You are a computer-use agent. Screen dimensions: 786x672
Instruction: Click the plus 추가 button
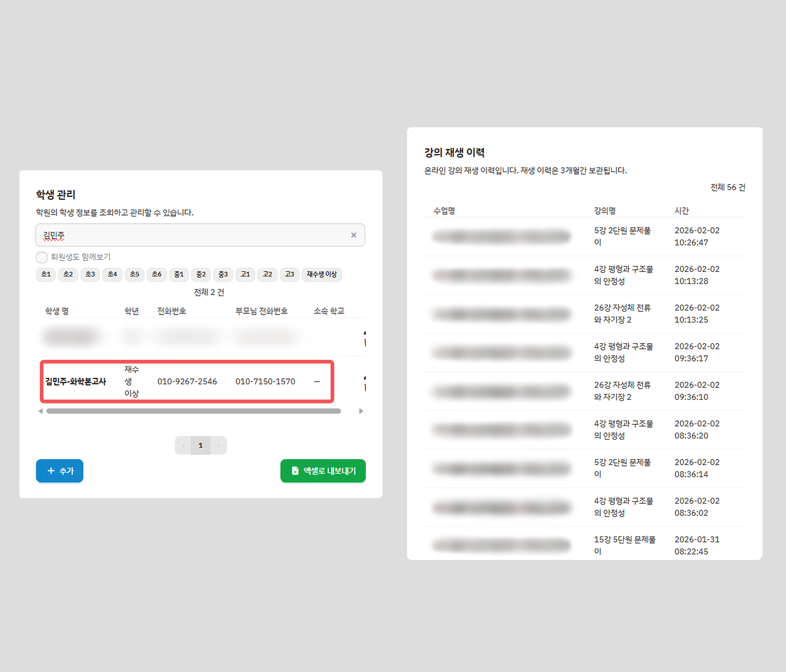[59, 471]
